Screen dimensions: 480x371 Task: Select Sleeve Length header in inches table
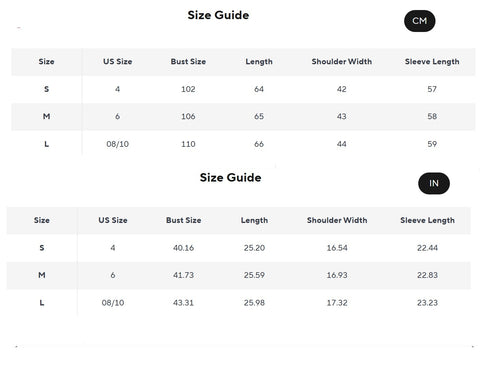click(x=427, y=220)
